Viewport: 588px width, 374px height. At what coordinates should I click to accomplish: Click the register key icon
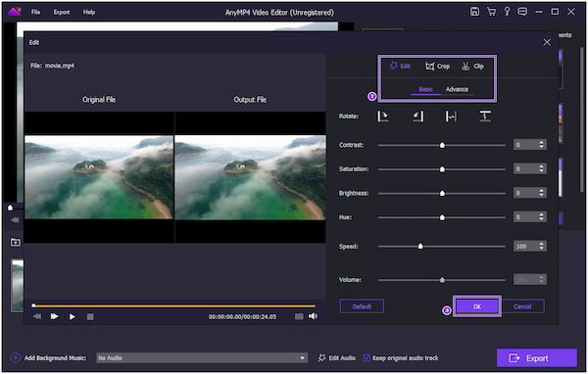[507, 12]
